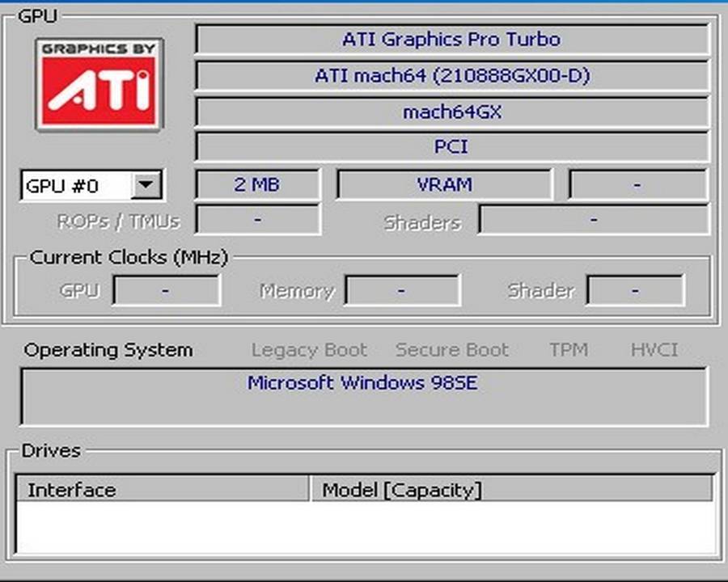Image resolution: width=728 pixels, height=582 pixels.
Task: Click the mach64GX codename field
Action: click(x=451, y=112)
